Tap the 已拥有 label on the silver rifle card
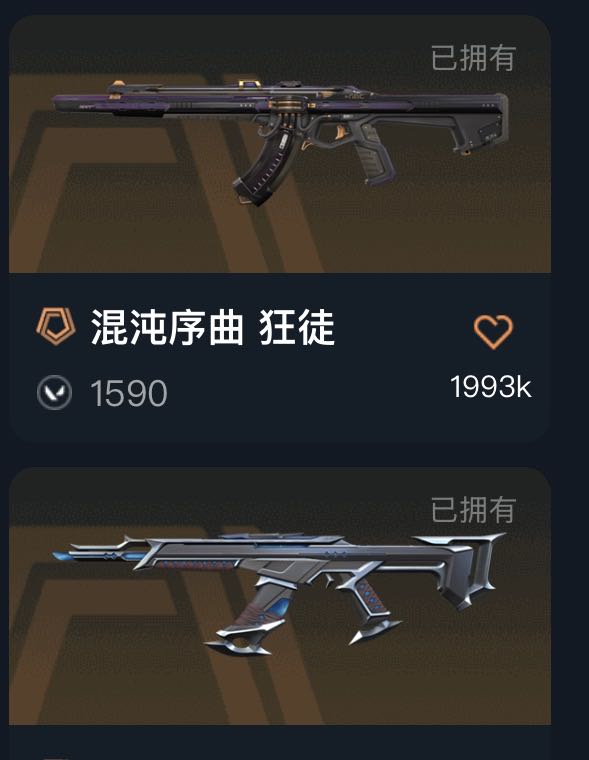This screenshot has width=589, height=760. click(473, 509)
